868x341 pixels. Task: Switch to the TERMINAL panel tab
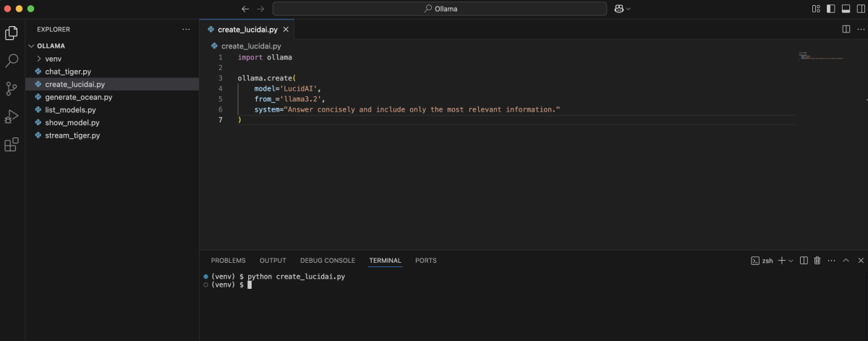click(x=385, y=261)
